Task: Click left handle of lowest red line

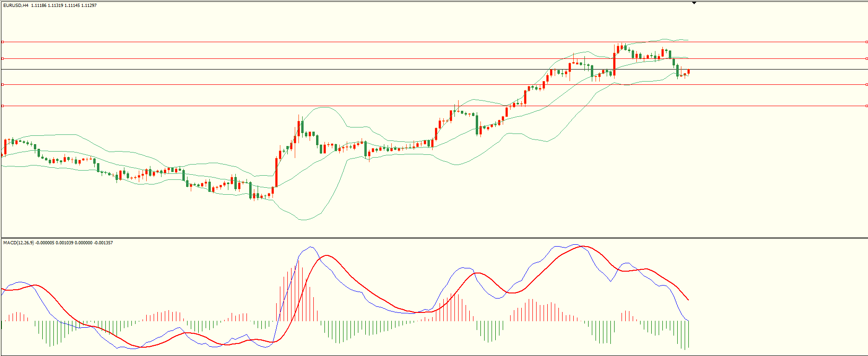Action: click(2, 106)
